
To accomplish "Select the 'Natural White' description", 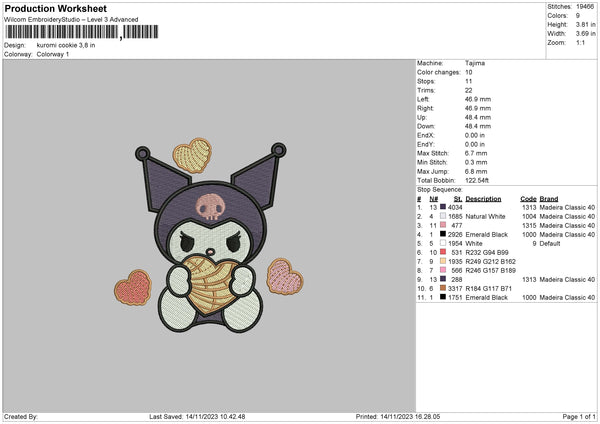I will tap(485, 216).
